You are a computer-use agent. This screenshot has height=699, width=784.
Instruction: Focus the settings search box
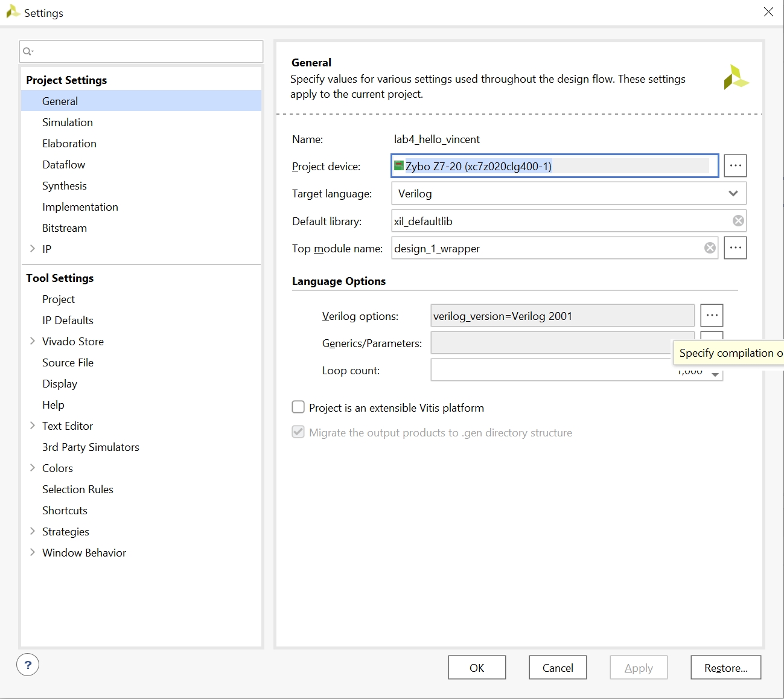(141, 51)
